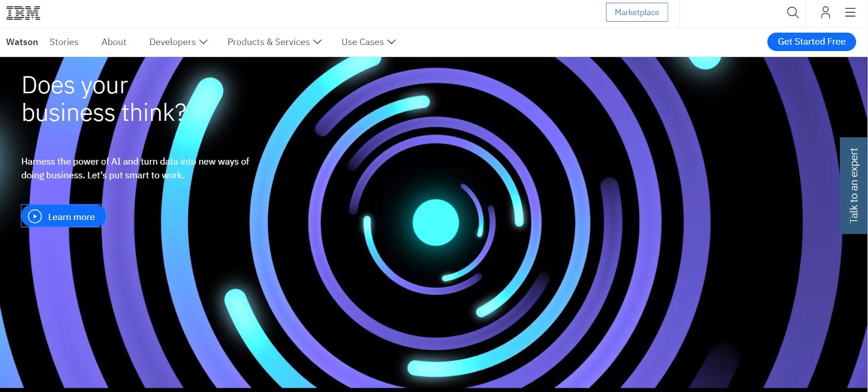
Task: Expand the Developers dropdown chevron
Action: (203, 42)
